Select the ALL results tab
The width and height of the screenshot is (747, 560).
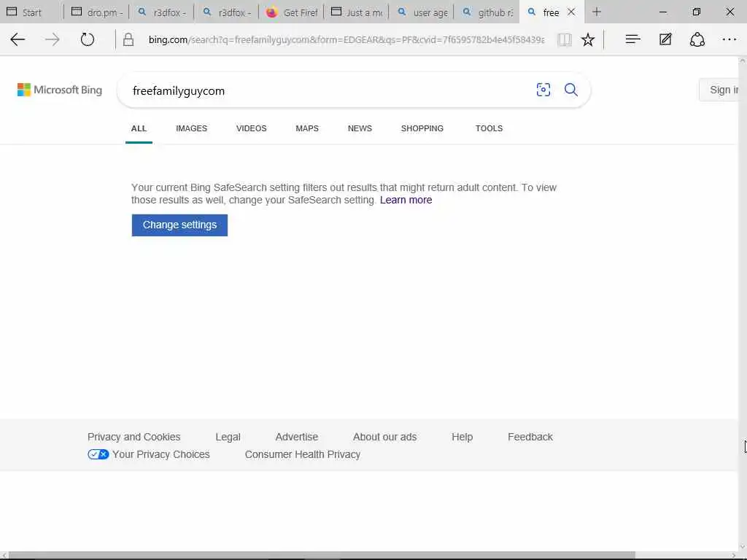139,128
